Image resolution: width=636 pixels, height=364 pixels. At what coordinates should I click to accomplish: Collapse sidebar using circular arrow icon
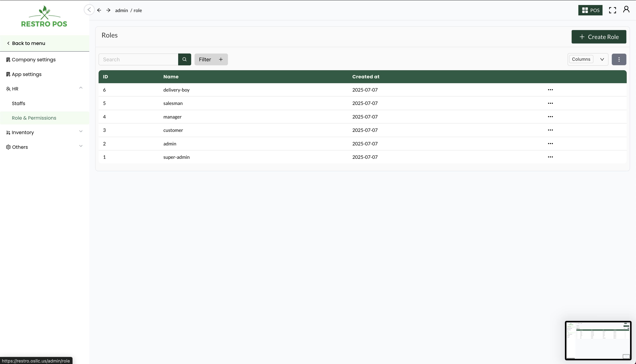point(89,10)
